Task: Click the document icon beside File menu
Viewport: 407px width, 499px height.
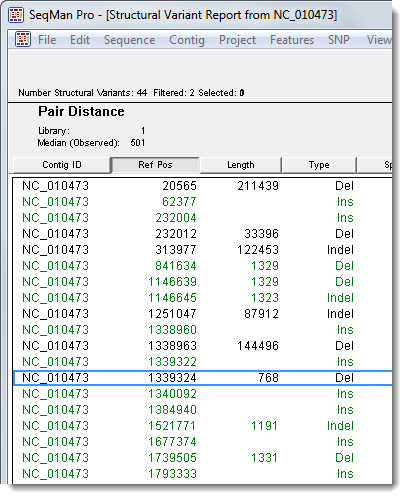Action: click(23, 39)
